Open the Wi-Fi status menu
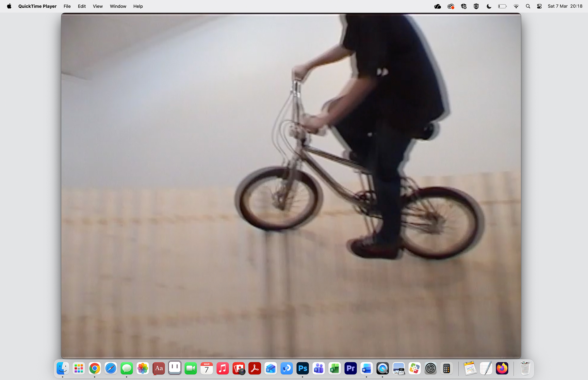This screenshot has height=380, width=588. click(x=516, y=6)
